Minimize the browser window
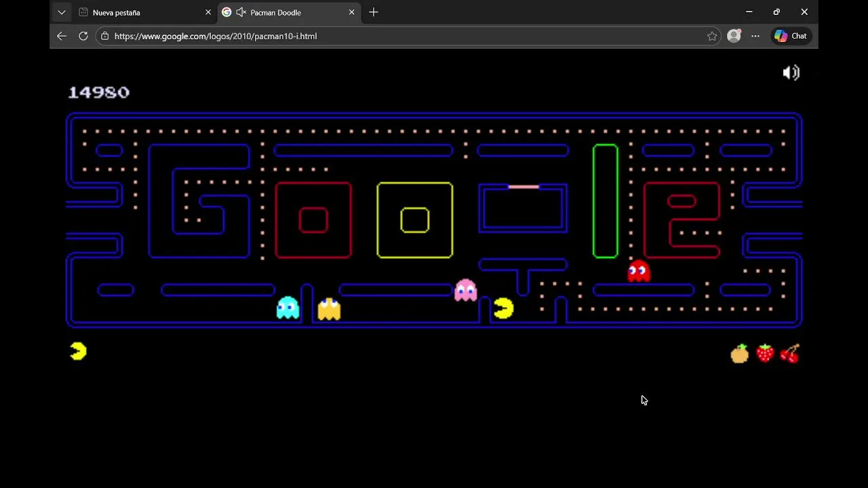The image size is (868, 488). click(749, 12)
